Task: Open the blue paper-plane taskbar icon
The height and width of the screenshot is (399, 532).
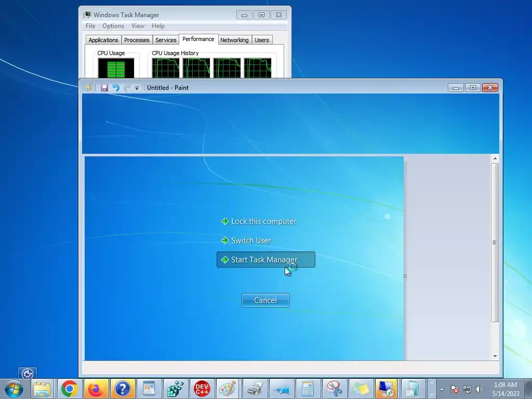Action: [281, 389]
